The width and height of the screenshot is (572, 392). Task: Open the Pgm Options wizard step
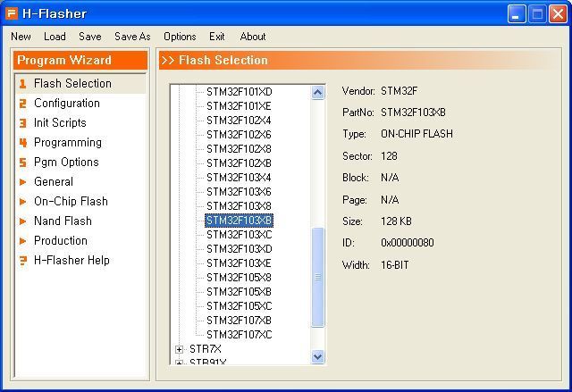click(x=66, y=163)
